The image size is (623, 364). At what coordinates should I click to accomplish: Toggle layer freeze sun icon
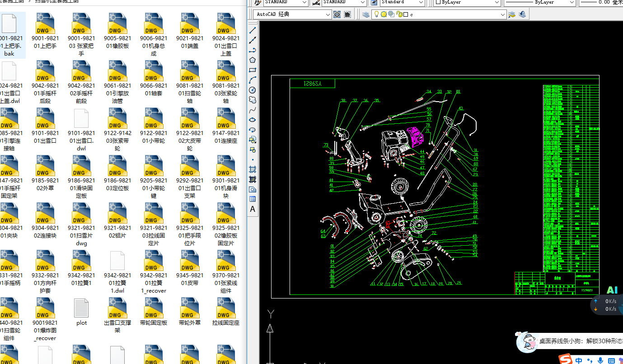pyautogui.click(x=384, y=14)
